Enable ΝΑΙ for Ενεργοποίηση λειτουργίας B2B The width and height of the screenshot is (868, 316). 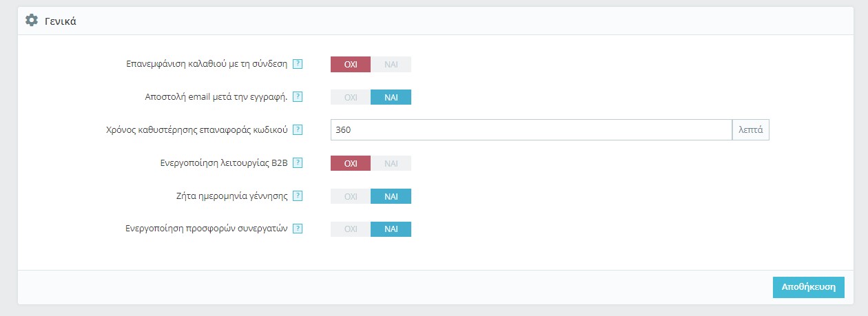tap(391, 163)
